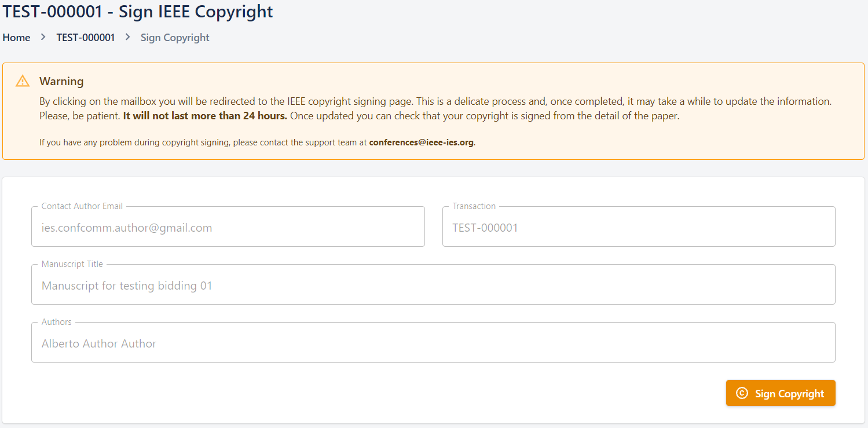Click the page heading 'Sign IEEE Copyright'
Image resolution: width=868 pixels, height=428 pixels.
tap(138, 12)
